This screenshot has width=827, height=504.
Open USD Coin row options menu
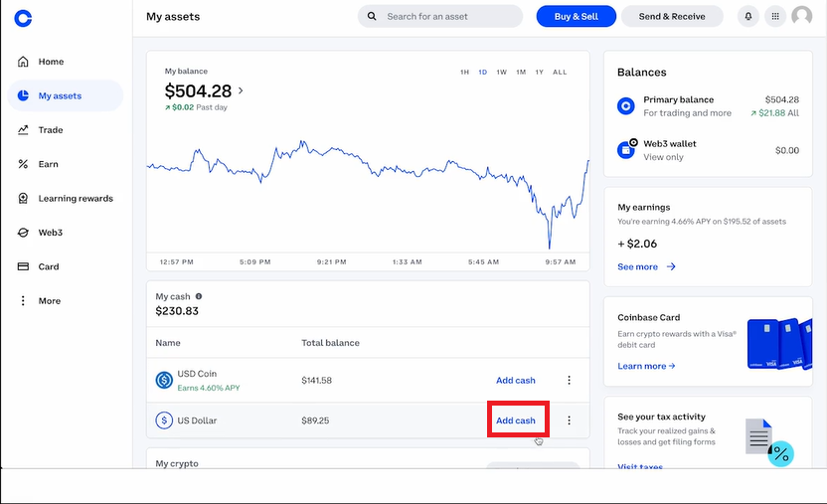pyautogui.click(x=569, y=380)
